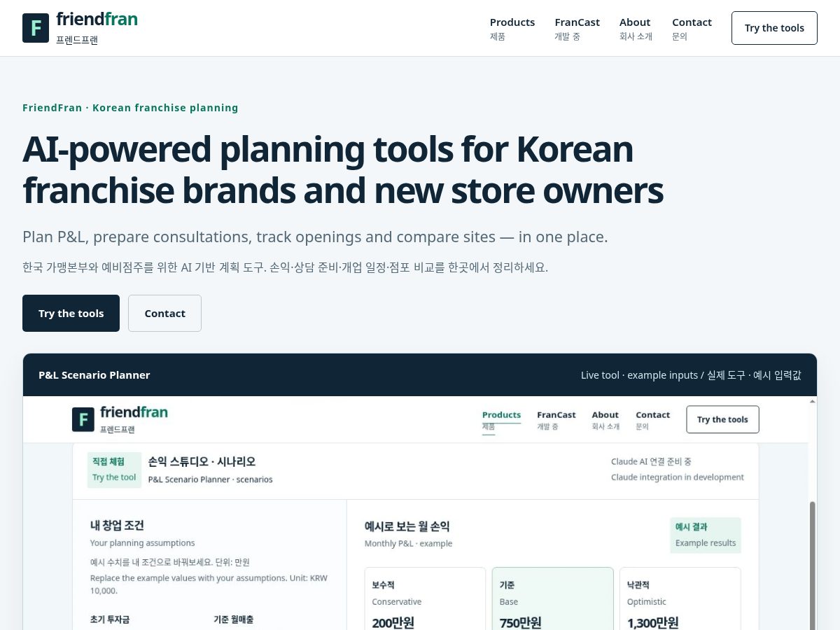Screen dimensions: 840x630
Task: Select the Conservative 보수적 scenario card
Action: point(425,598)
